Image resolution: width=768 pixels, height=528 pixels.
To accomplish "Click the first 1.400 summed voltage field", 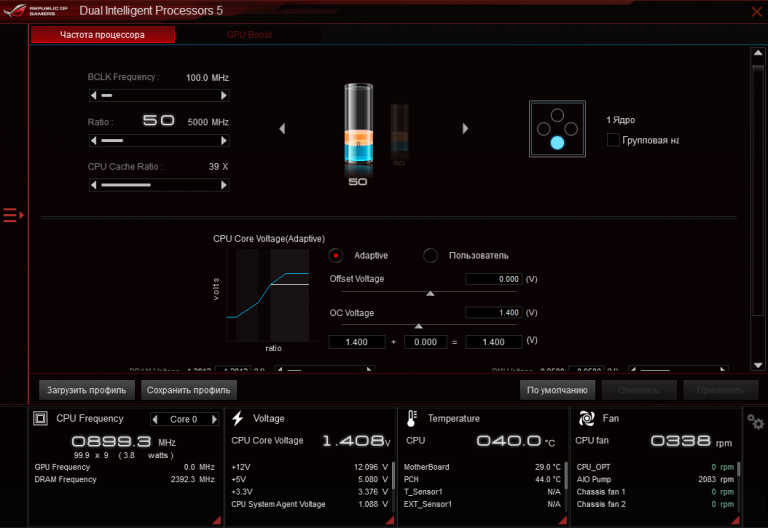I will [357, 342].
